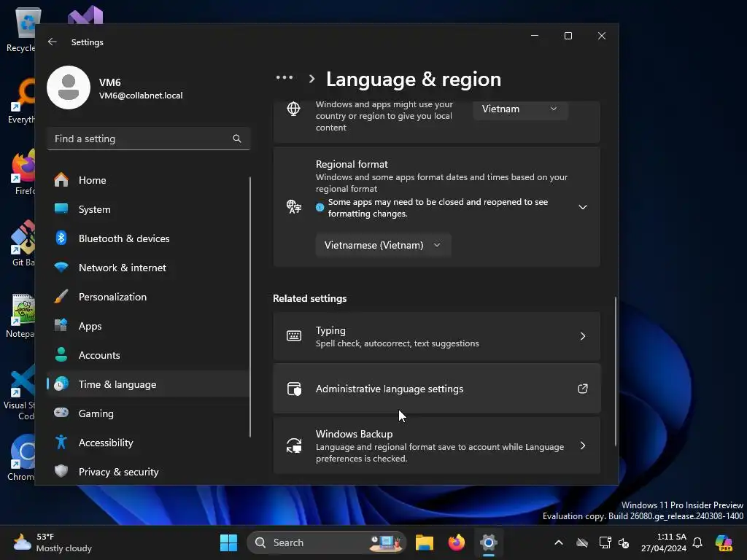
Task: Open Copilot preview icon in the tray
Action: 724,542
